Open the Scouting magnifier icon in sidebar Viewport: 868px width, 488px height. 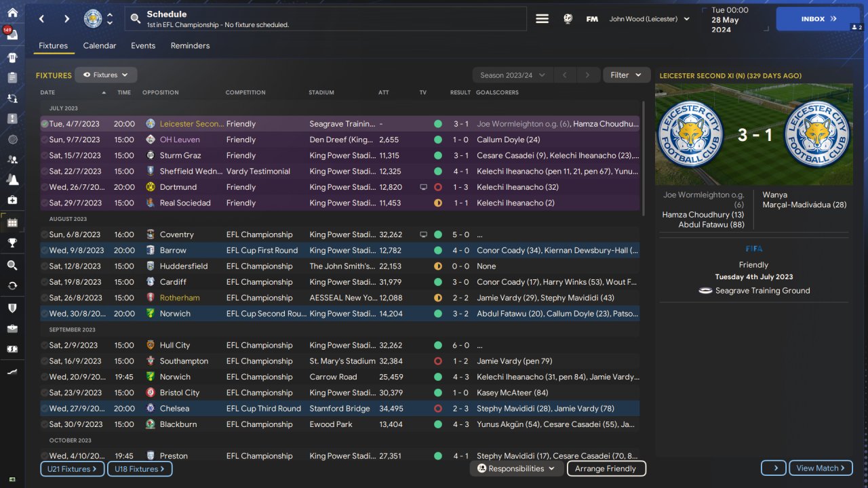12,265
